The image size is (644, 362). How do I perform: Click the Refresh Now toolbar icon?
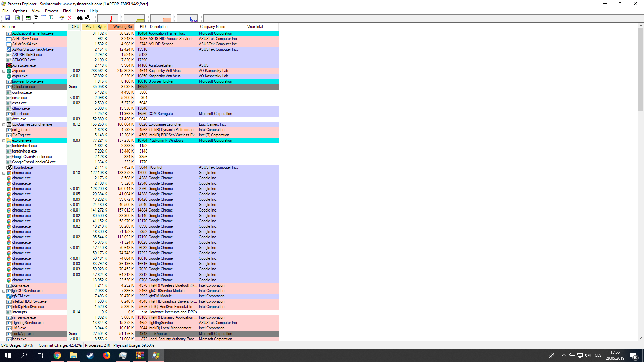pyautogui.click(x=17, y=18)
